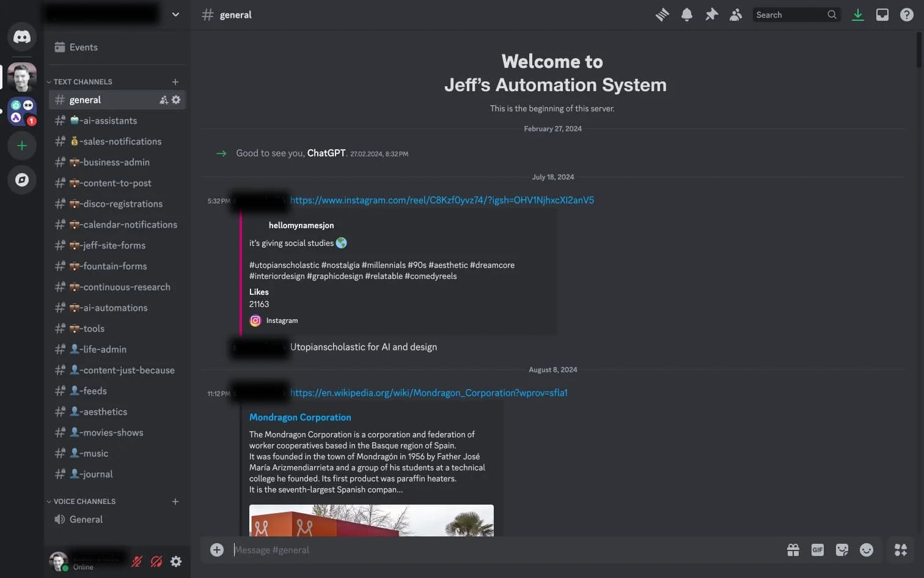
Task: Click ChatGPT username in welcome message
Action: (326, 153)
